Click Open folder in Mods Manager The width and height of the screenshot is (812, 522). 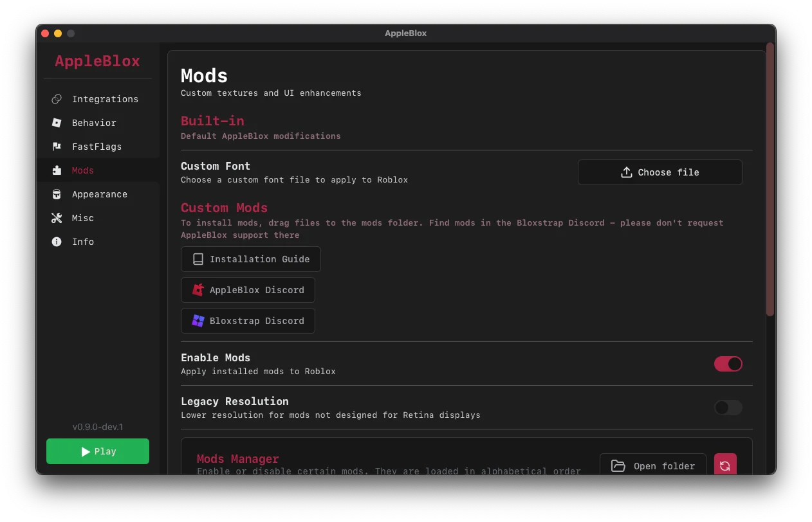(x=652, y=465)
